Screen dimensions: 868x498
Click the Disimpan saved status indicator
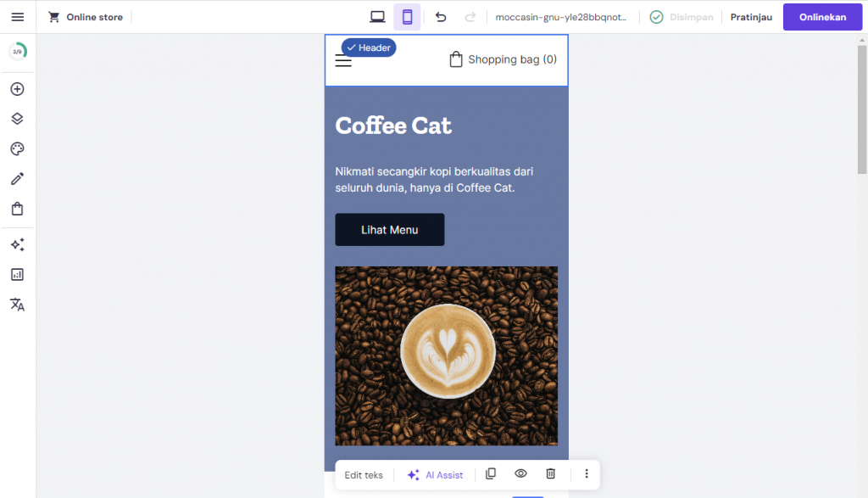coord(682,16)
